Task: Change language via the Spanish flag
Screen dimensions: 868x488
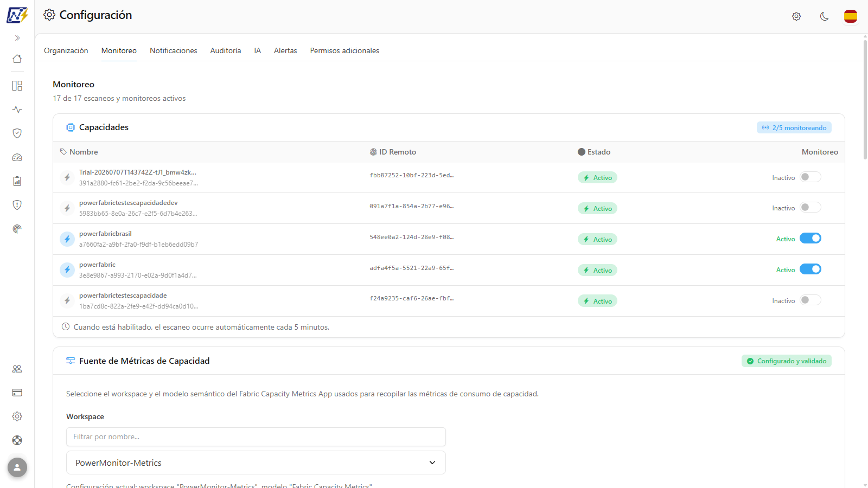Action: (x=851, y=16)
